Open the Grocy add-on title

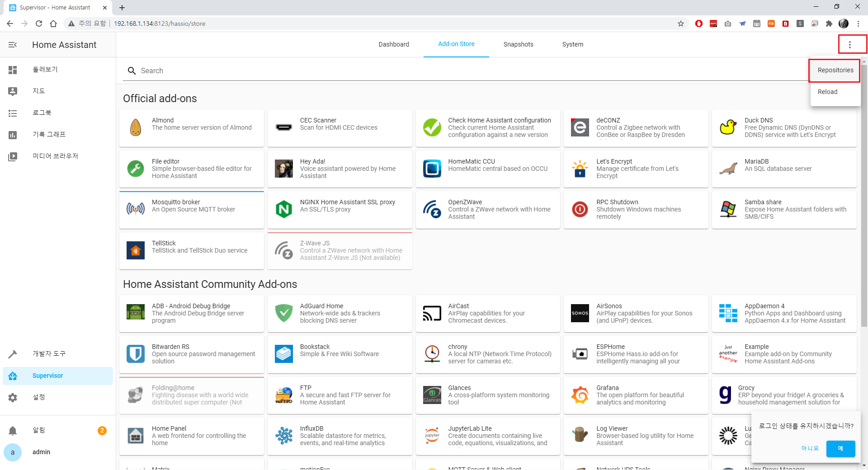point(746,388)
